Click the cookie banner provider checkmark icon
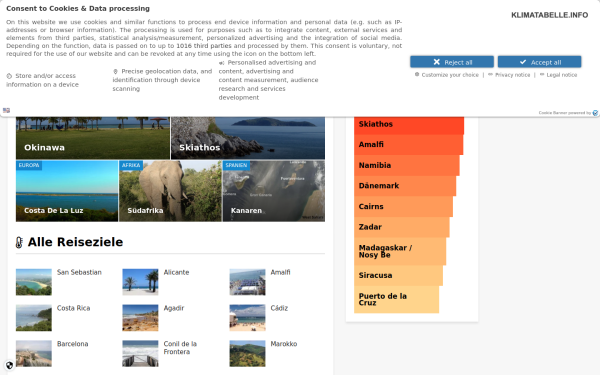The image size is (600, 375). (595, 113)
